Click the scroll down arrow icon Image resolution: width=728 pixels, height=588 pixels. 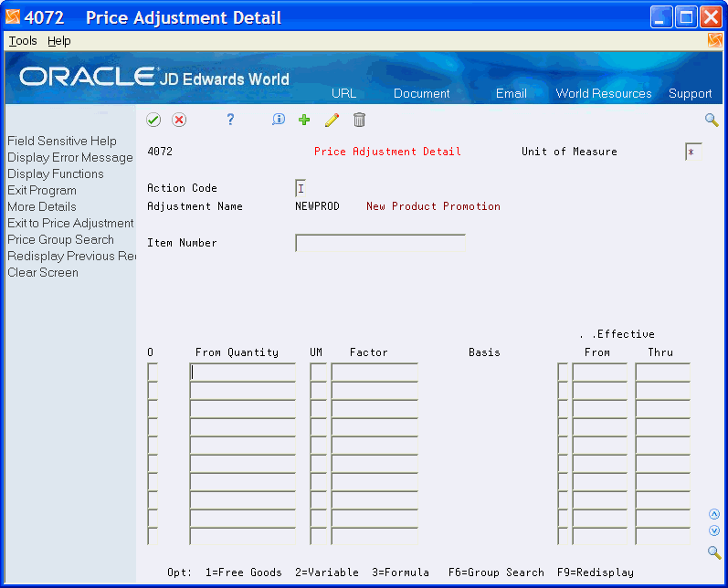point(714,530)
